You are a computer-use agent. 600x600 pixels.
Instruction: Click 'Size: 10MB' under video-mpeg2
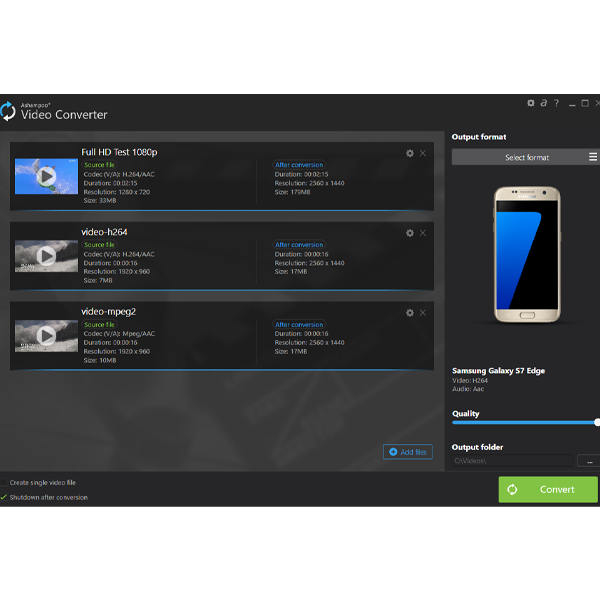click(x=100, y=360)
